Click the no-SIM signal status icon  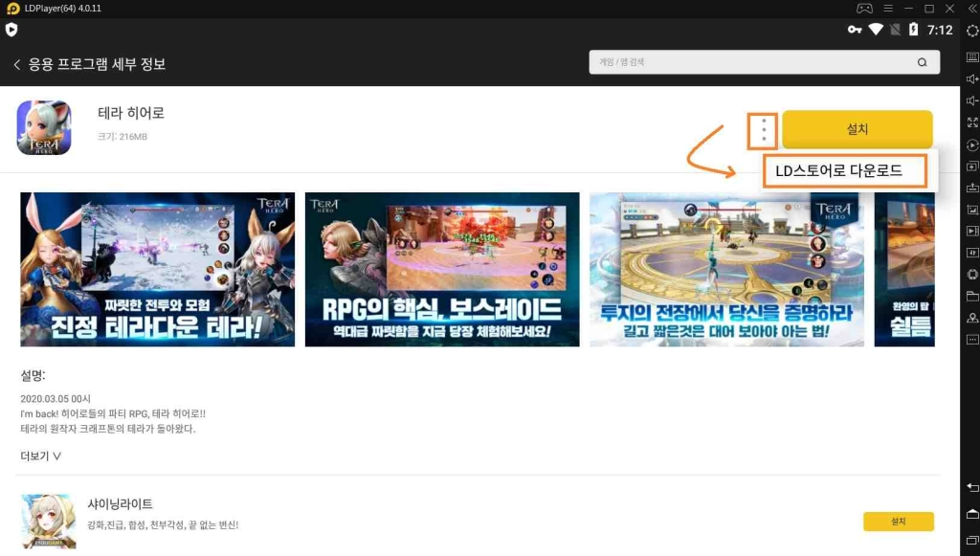click(895, 30)
